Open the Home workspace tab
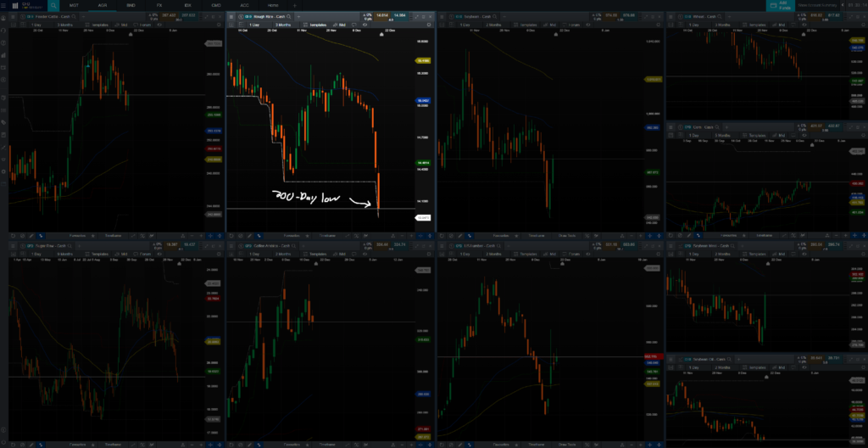Viewport: 868px width, 448px height. click(x=273, y=5)
